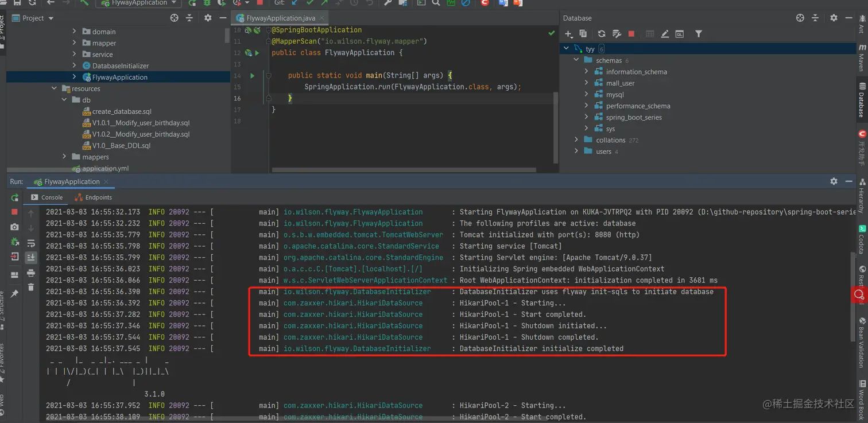Image resolution: width=868 pixels, height=423 pixels.
Task: Open query console QL icon
Action: point(680,34)
